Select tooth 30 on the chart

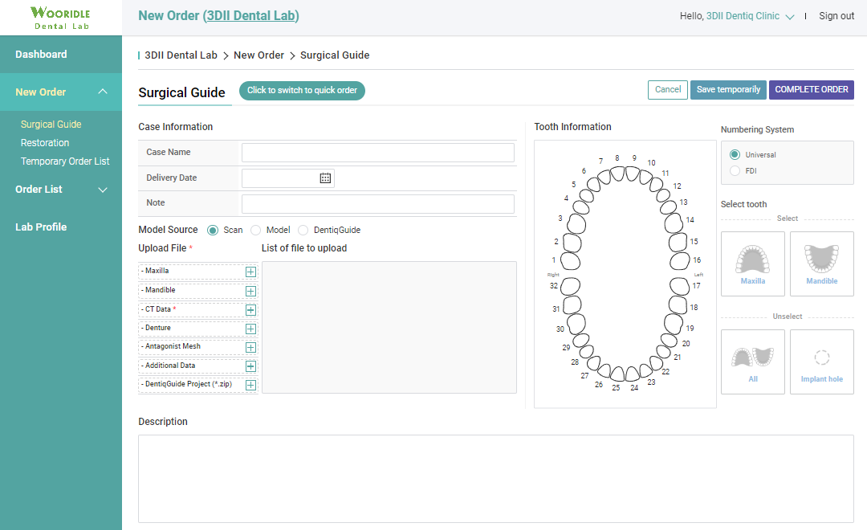click(577, 324)
